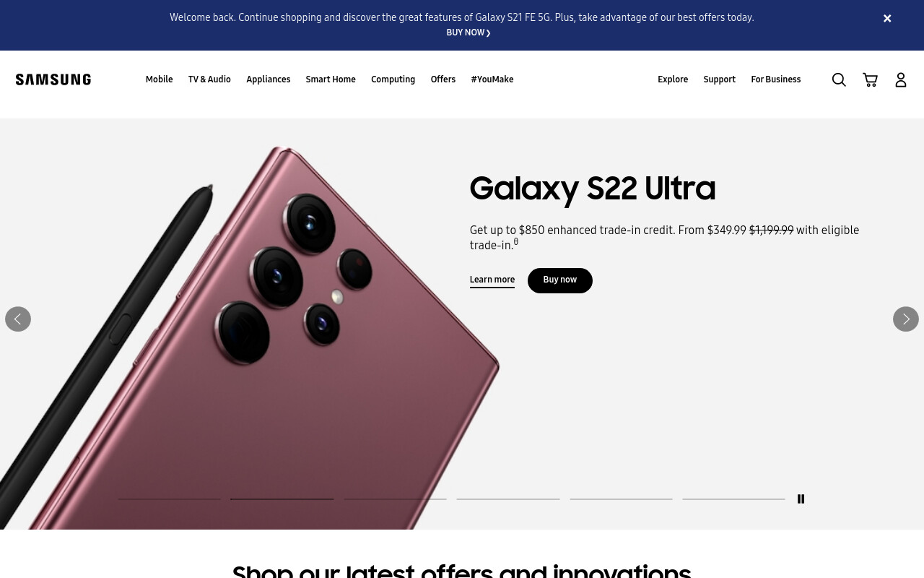Open the search magnifier icon
This screenshot has height=578, width=924.
point(839,79)
